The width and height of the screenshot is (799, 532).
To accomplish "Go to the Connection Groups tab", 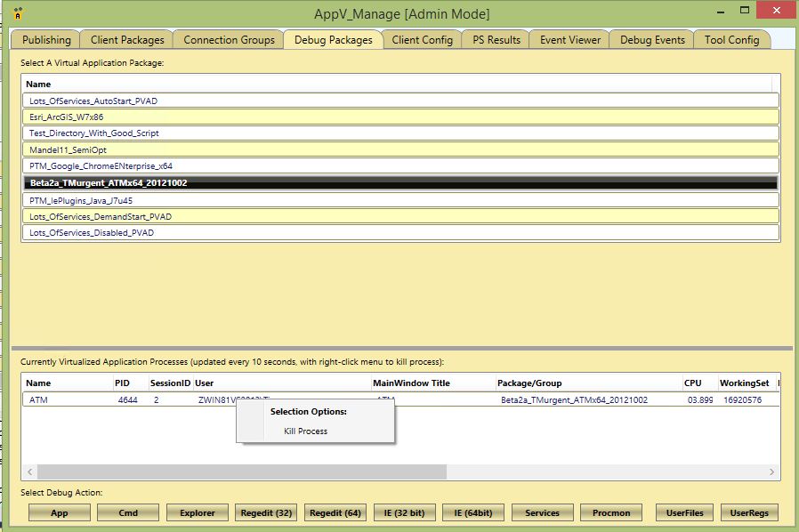I will point(229,40).
